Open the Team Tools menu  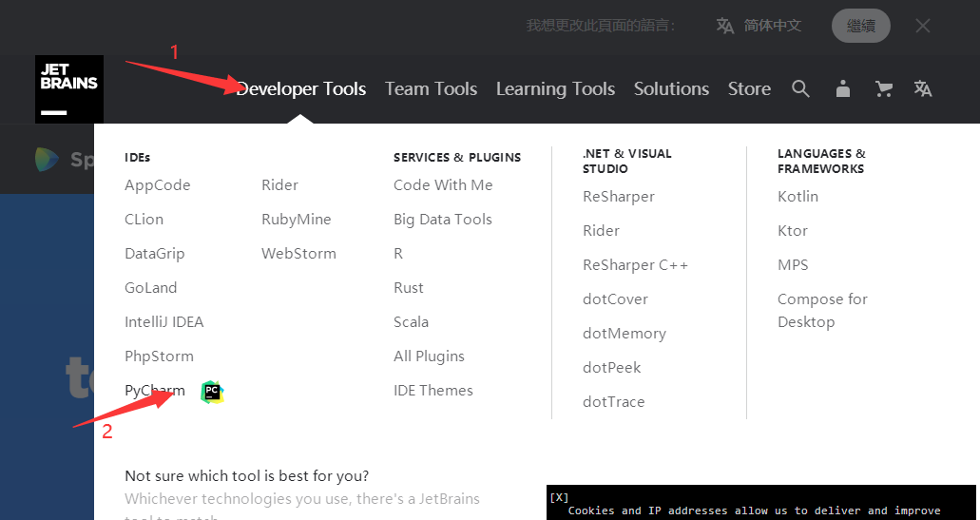432,88
